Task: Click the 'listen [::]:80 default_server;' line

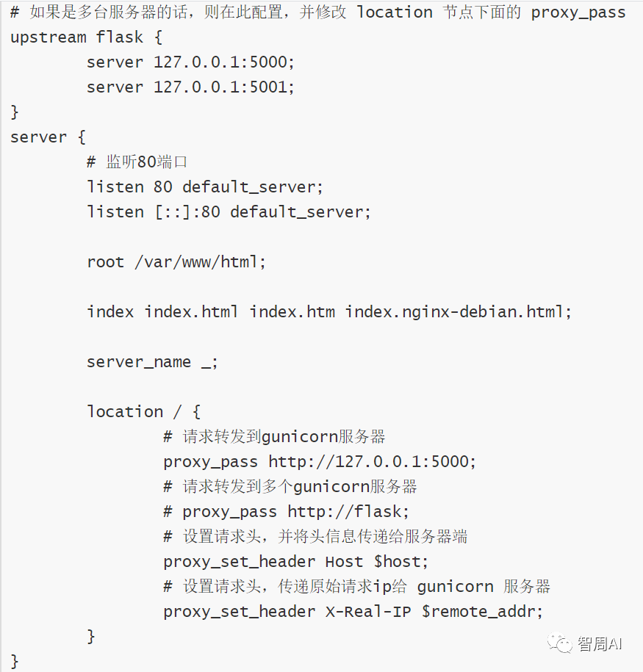Action: (229, 212)
